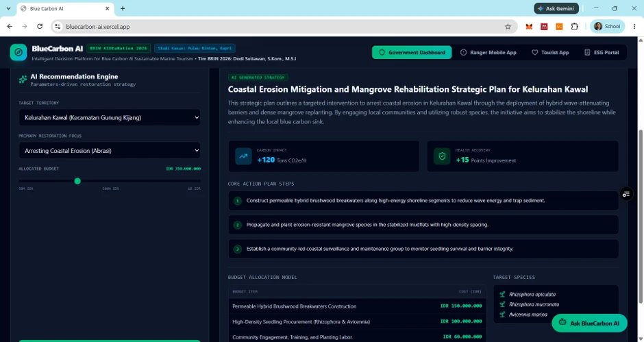View site information icon in address bar
Viewport: 644px width, 342px height.
pyautogui.click(x=58, y=26)
